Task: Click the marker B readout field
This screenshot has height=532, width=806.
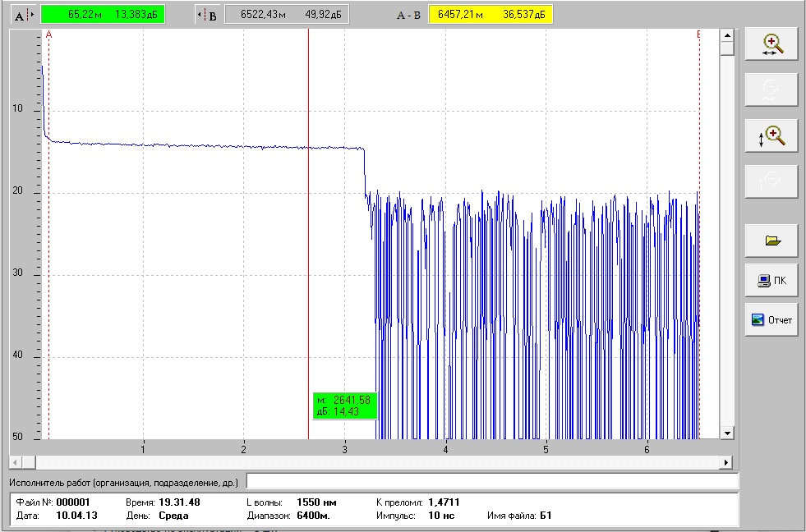Action: click(x=287, y=15)
